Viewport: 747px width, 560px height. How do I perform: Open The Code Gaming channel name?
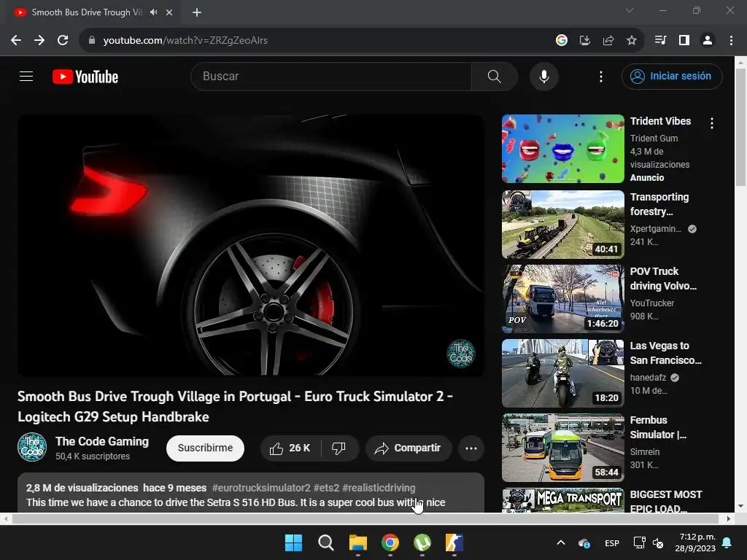[x=102, y=441]
